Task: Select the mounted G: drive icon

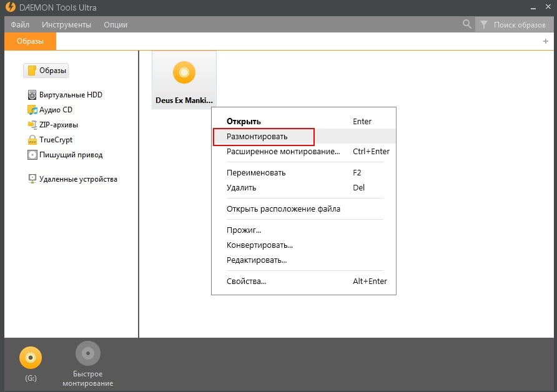Action: click(x=31, y=358)
